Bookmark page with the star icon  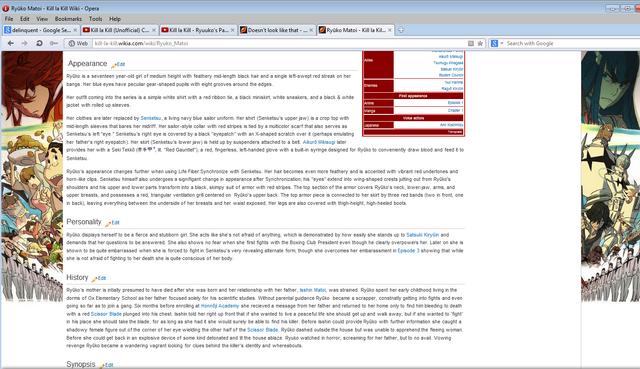[480, 43]
